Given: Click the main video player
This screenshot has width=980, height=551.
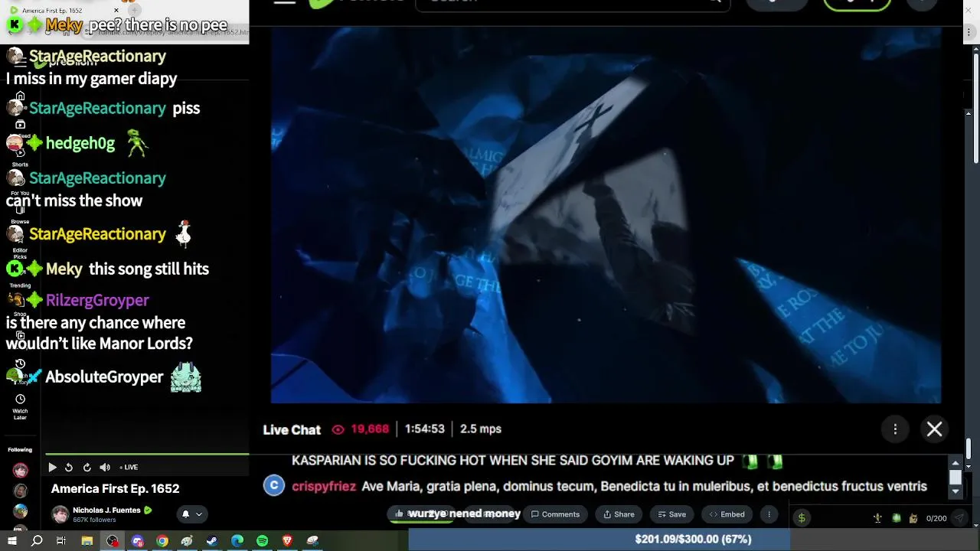Looking at the screenshot, I should [x=606, y=215].
